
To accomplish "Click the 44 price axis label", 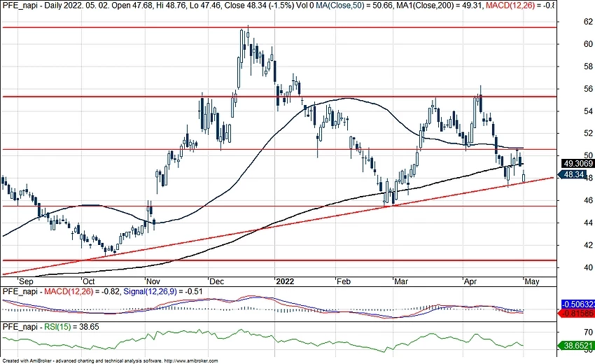I will tap(588, 223).
